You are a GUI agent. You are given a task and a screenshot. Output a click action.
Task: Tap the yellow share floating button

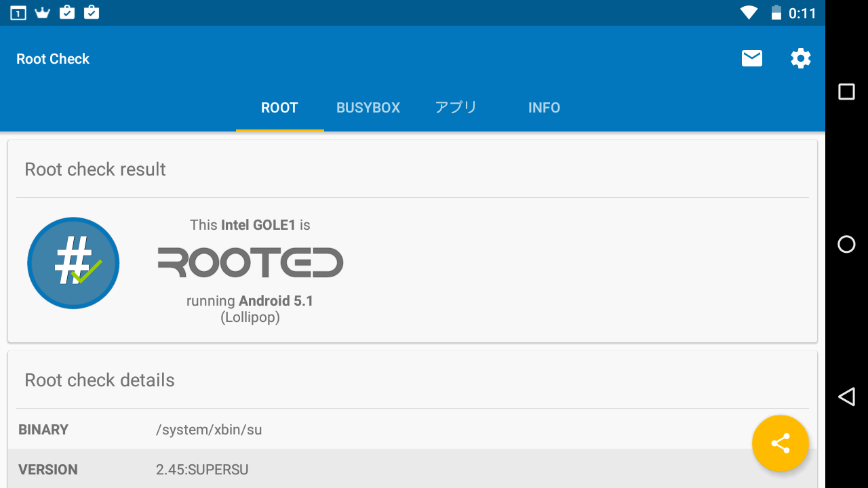click(x=781, y=443)
